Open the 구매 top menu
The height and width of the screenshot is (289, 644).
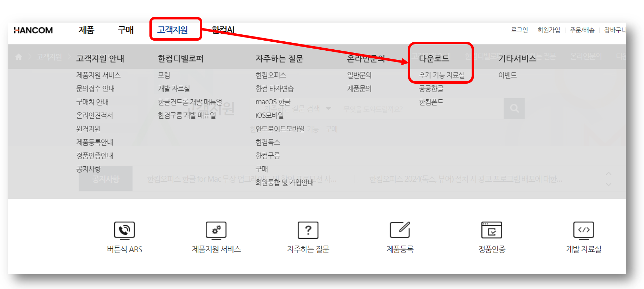pos(125,30)
